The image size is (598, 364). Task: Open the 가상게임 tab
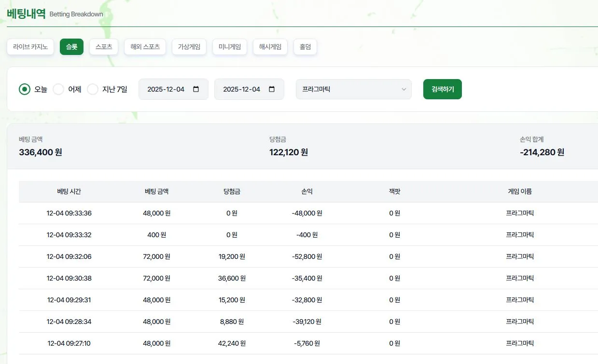(x=189, y=47)
